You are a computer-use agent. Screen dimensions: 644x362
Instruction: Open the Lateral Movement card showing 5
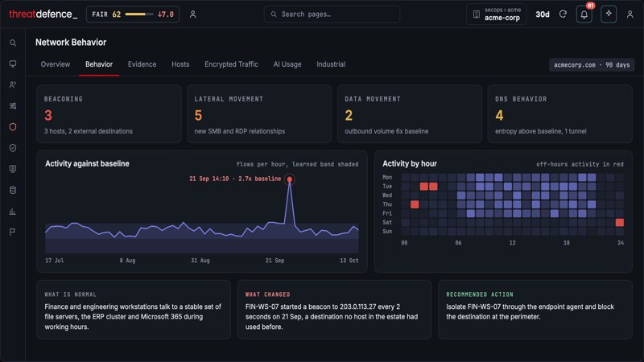tap(259, 114)
